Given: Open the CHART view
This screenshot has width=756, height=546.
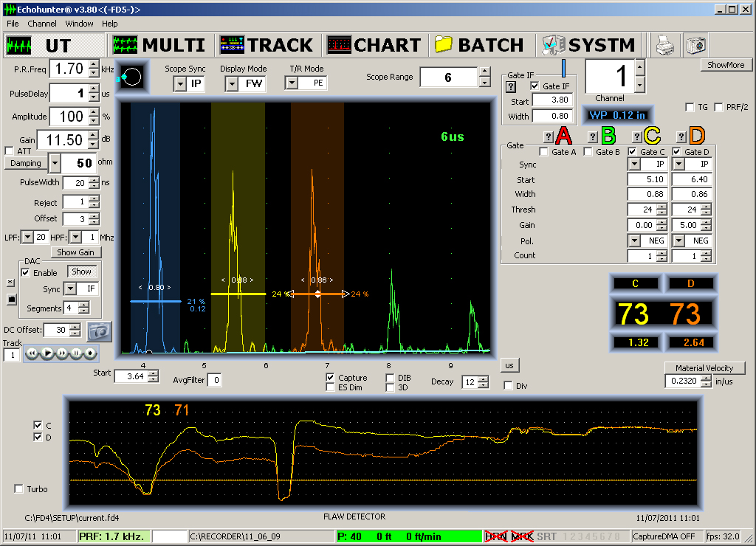Looking at the screenshot, I should click(x=374, y=45).
